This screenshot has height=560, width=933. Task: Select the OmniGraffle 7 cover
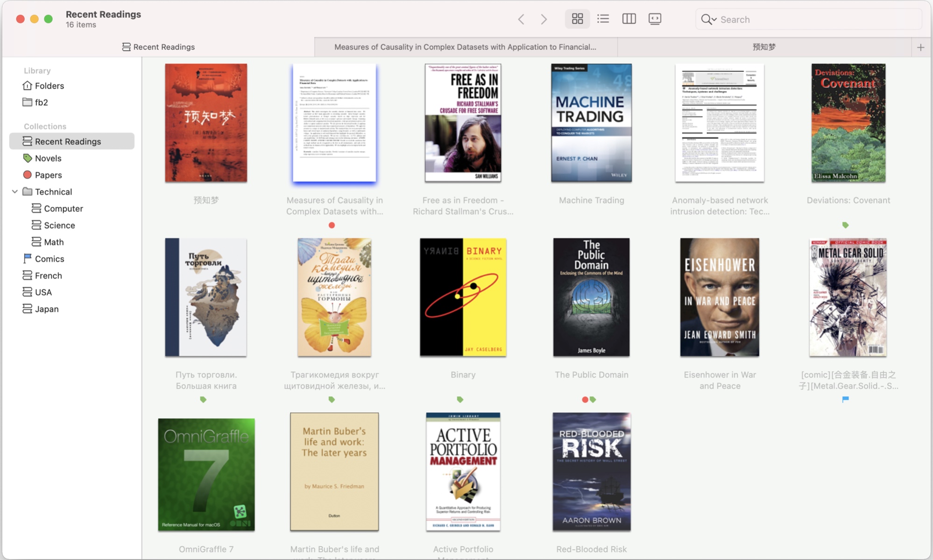coord(206,475)
